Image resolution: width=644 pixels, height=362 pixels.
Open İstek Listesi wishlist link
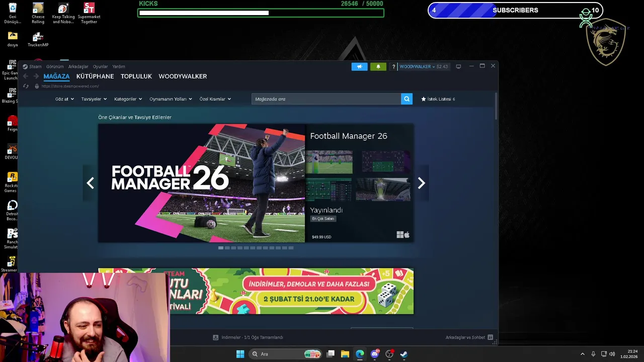coord(438,99)
